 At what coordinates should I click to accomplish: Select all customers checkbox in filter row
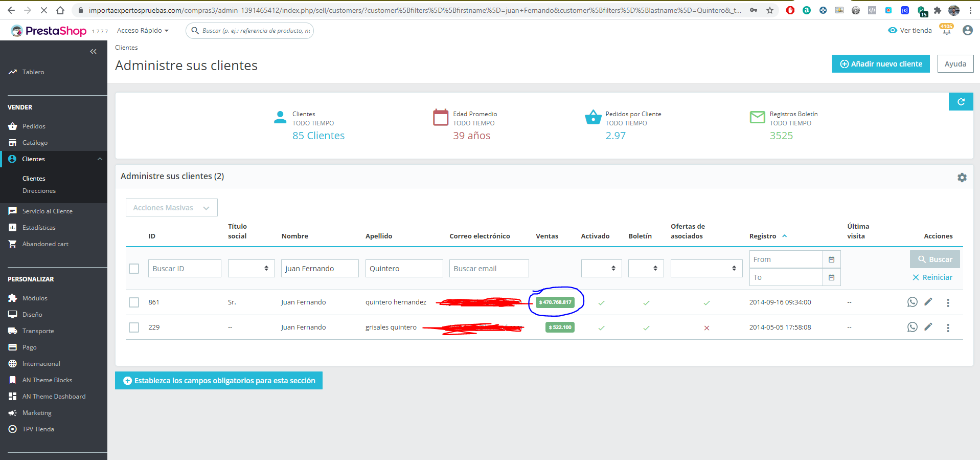(x=134, y=269)
